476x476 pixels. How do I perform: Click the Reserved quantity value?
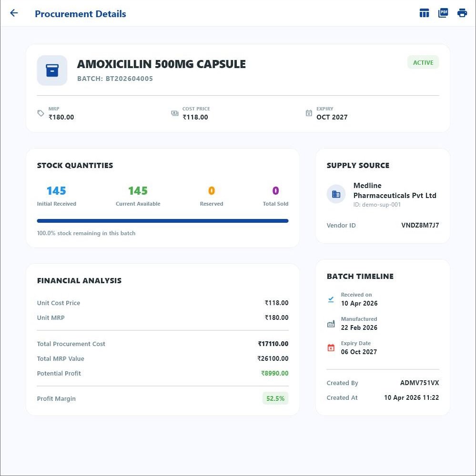[x=212, y=191]
